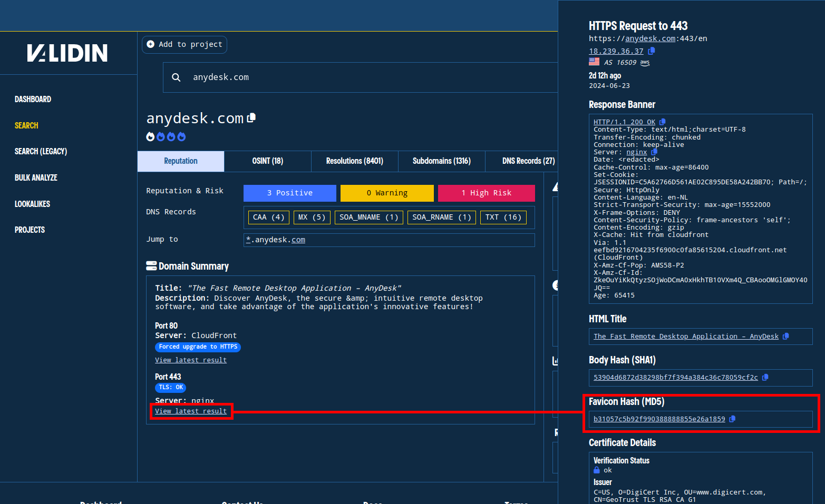Copy the Body Hash SHA1 value
This screenshot has height=504, width=825.
(x=765, y=378)
